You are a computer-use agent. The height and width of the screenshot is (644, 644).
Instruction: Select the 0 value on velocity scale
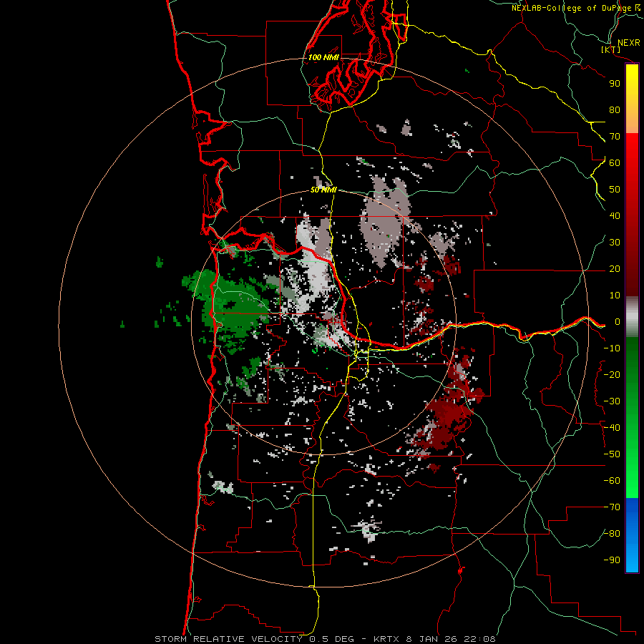(617, 322)
